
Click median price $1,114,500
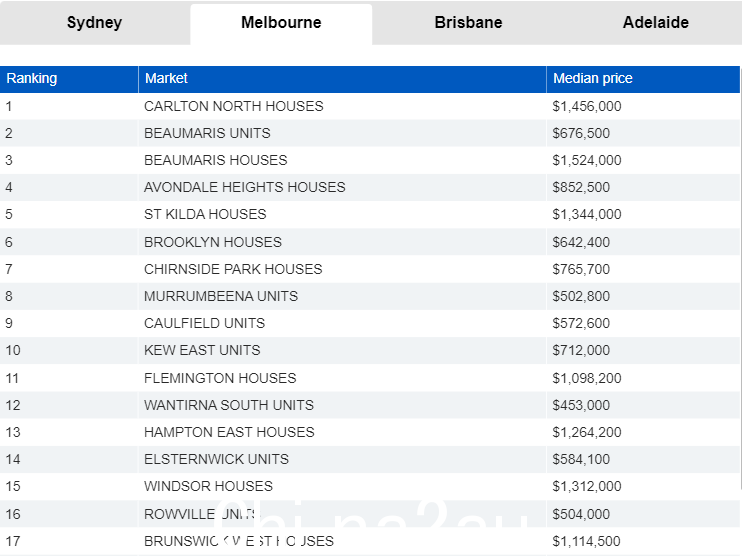pyautogui.click(x=587, y=541)
